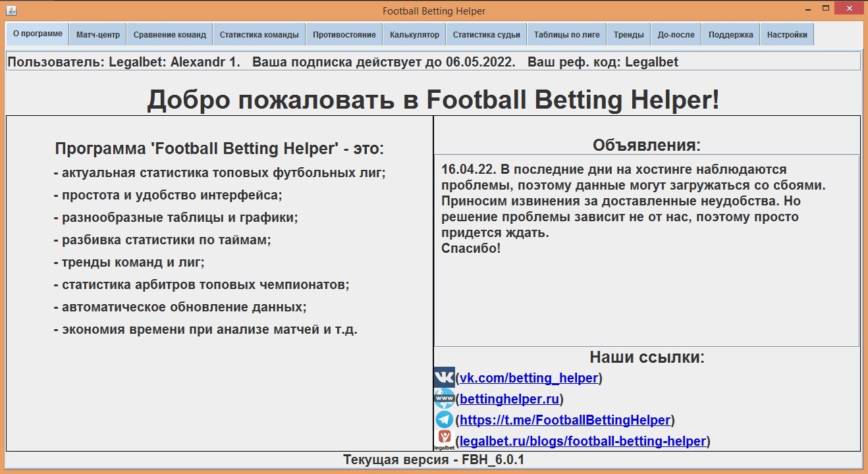Select the "Противостояние" tab
Image resolution: width=868 pixels, height=474 pixels.
[x=344, y=35]
